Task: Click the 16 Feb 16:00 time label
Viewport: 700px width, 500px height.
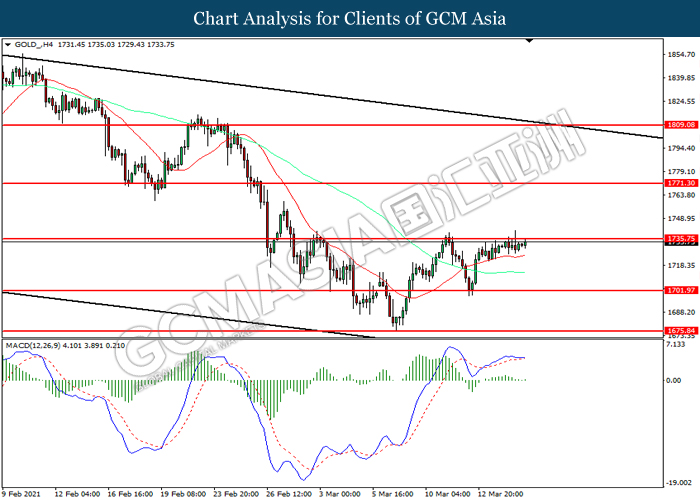Action: [130, 494]
